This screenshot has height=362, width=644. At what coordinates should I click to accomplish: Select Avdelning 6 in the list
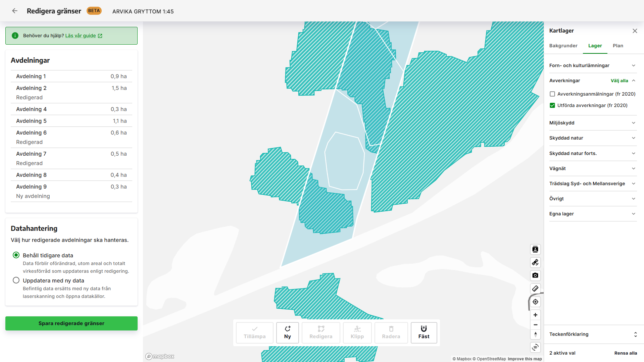71,137
